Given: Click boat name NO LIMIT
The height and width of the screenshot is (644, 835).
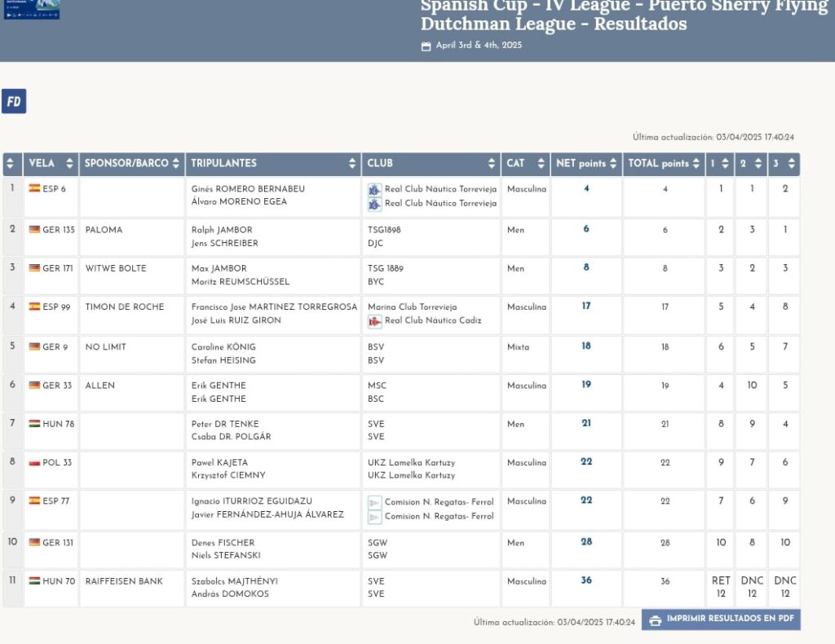Looking at the screenshot, I should 105,347.
